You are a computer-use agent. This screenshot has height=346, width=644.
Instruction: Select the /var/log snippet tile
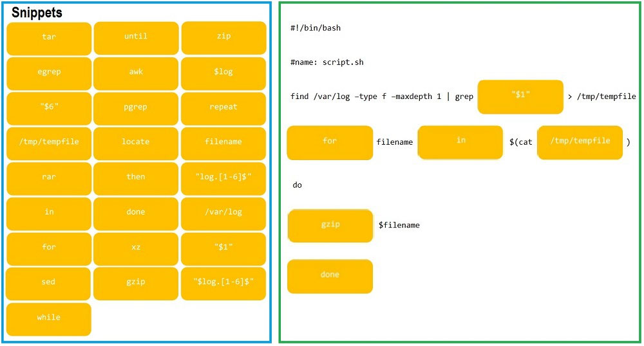pos(223,214)
